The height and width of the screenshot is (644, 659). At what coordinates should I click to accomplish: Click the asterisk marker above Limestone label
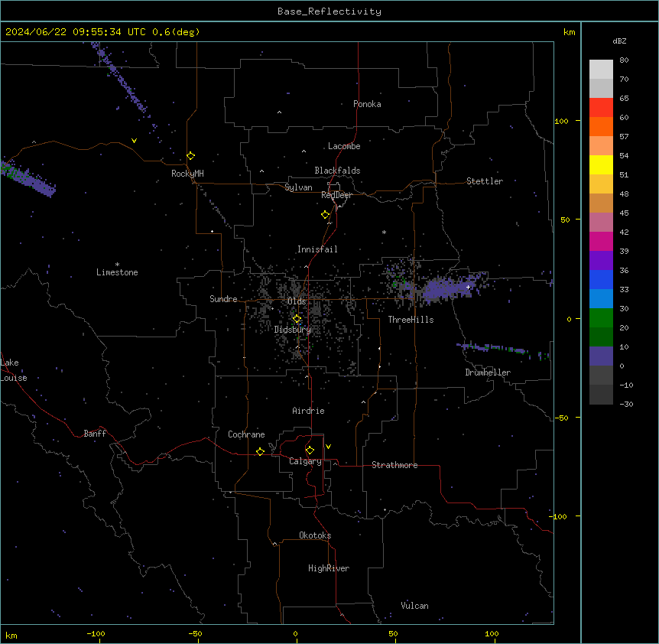117,265
